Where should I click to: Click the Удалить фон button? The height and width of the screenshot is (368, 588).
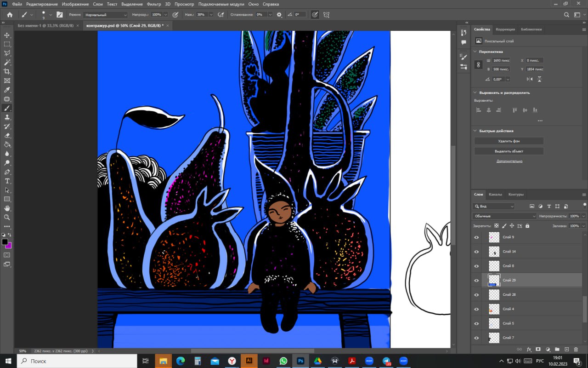pos(509,141)
